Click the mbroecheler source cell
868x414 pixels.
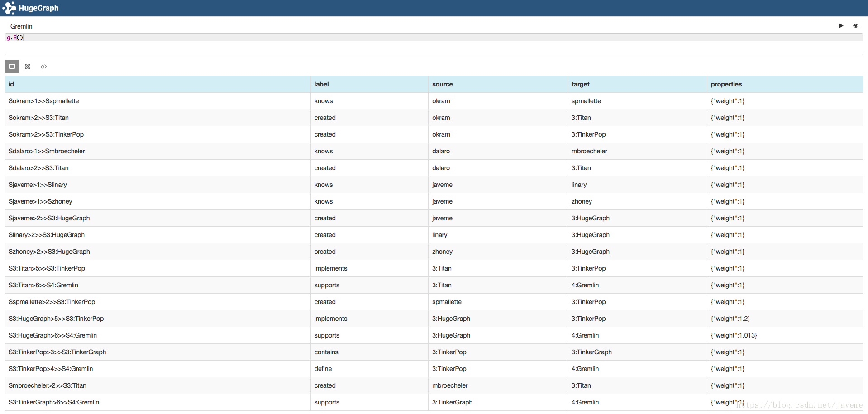[x=498, y=385]
